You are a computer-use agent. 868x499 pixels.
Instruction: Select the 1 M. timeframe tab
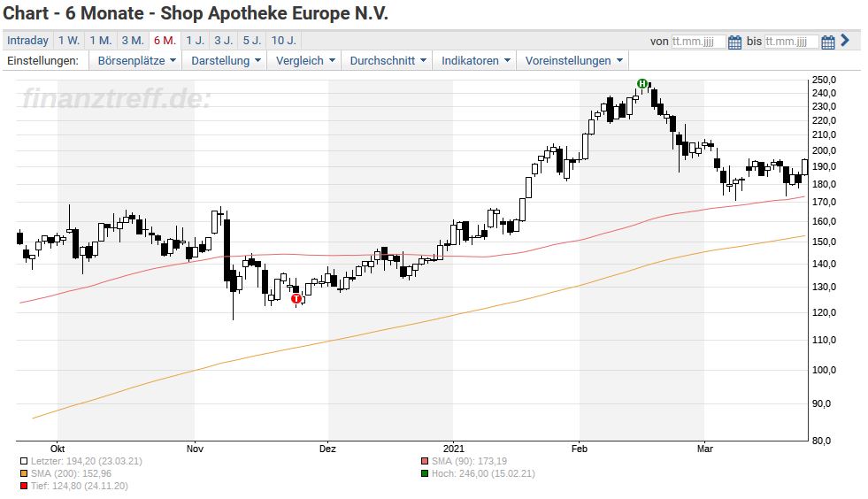click(x=101, y=41)
